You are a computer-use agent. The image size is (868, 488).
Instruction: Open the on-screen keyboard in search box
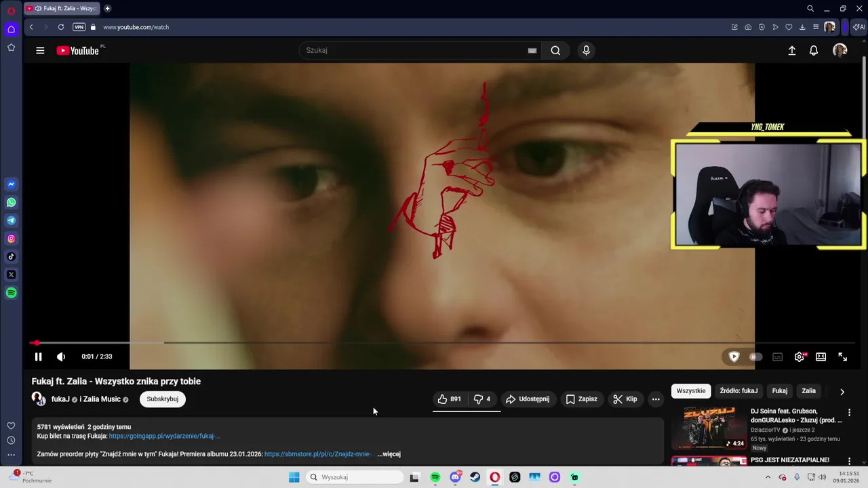[532, 50]
